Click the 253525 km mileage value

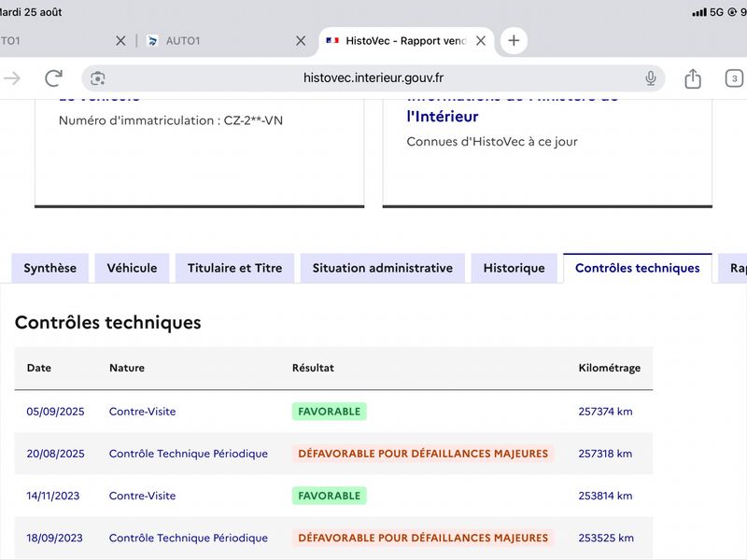click(606, 538)
